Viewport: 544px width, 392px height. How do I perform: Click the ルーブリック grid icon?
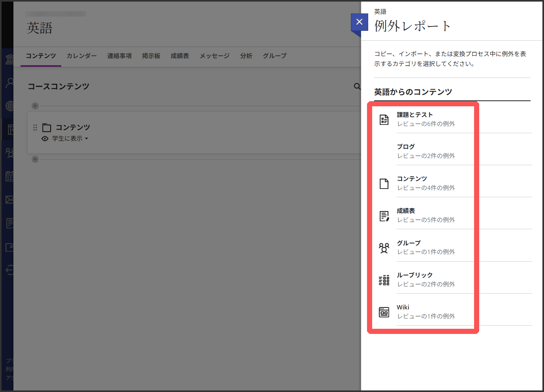click(384, 280)
